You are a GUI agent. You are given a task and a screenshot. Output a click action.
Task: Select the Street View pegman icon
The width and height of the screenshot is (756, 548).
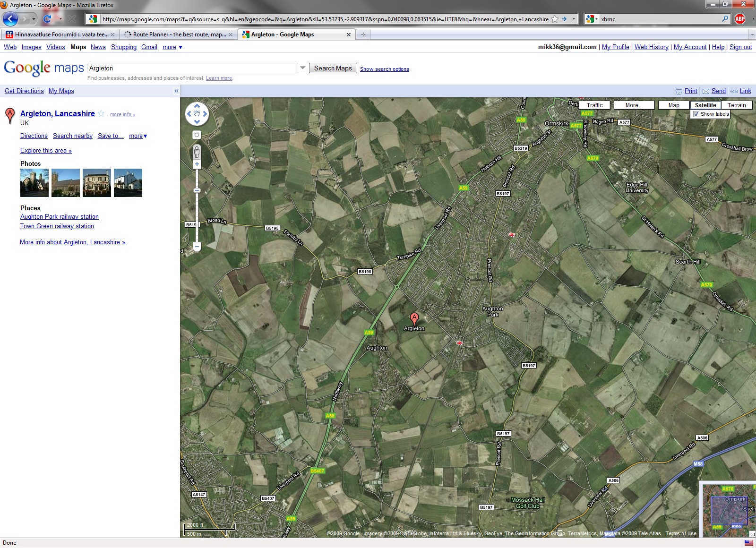pyautogui.click(x=197, y=152)
